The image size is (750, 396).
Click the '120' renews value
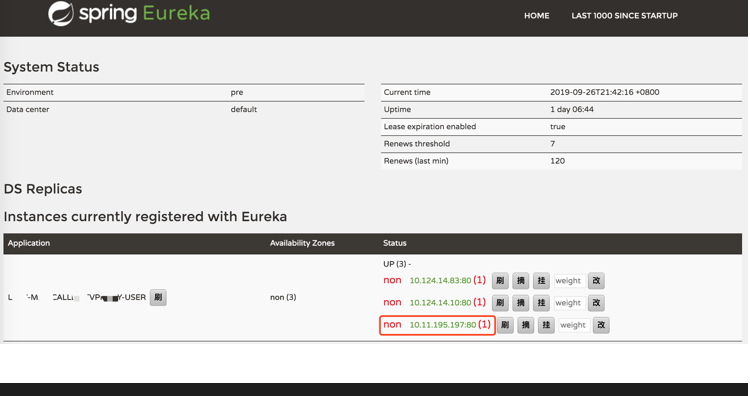pos(558,161)
